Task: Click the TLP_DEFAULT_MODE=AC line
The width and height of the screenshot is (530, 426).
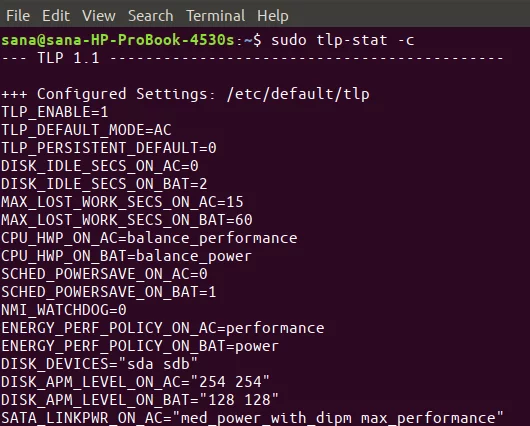Action: (87, 130)
